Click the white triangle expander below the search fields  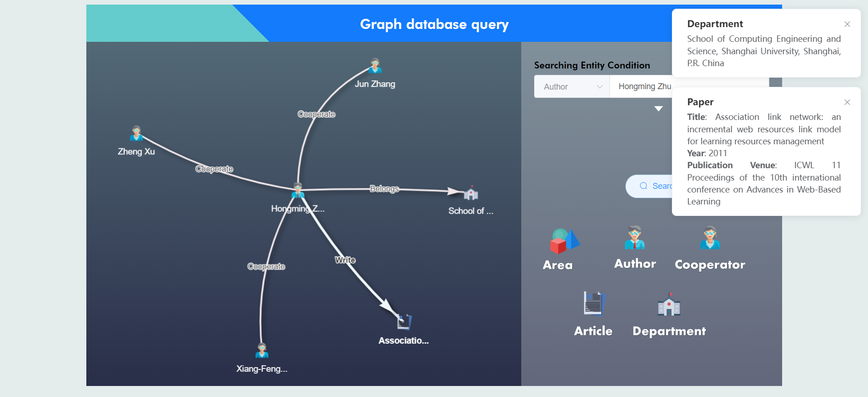pyautogui.click(x=659, y=109)
